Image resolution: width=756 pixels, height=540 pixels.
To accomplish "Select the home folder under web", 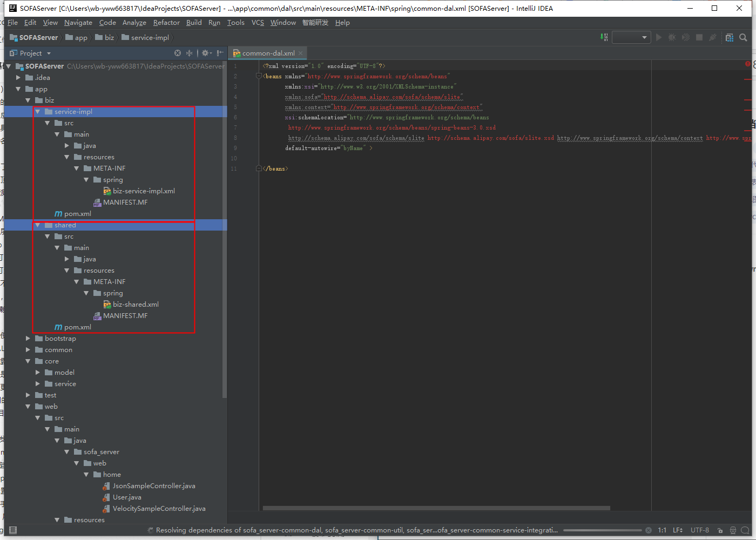I will coord(112,475).
